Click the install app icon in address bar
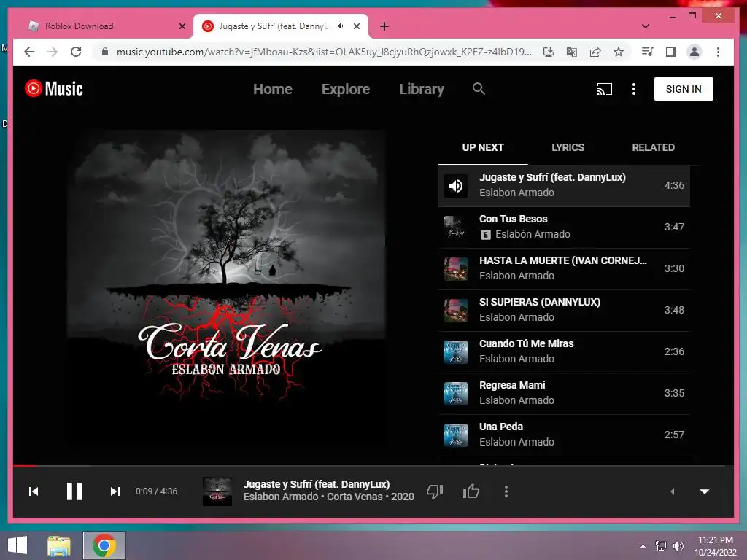Image resolution: width=747 pixels, height=560 pixels. click(x=549, y=52)
